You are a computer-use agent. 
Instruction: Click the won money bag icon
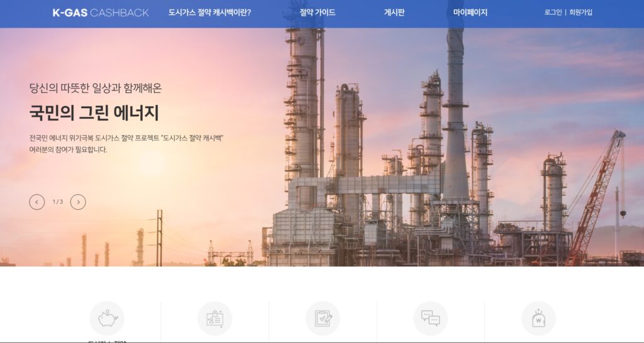(x=538, y=318)
